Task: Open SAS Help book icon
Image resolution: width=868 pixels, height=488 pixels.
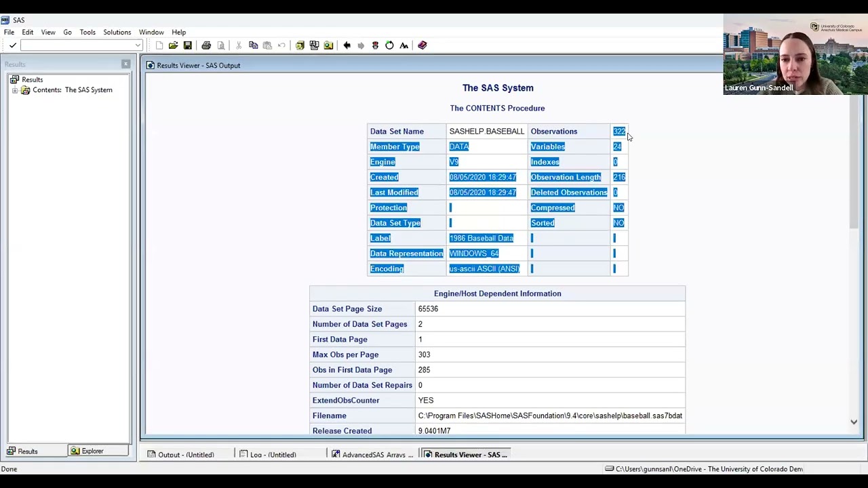Action: coord(422,45)
